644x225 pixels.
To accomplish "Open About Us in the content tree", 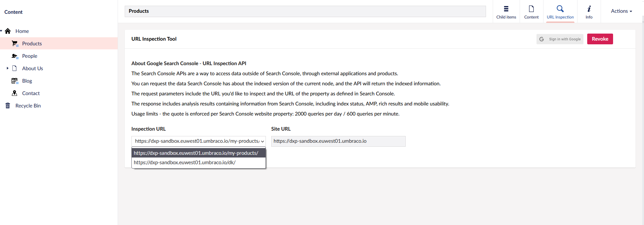I will pos(33,69).
